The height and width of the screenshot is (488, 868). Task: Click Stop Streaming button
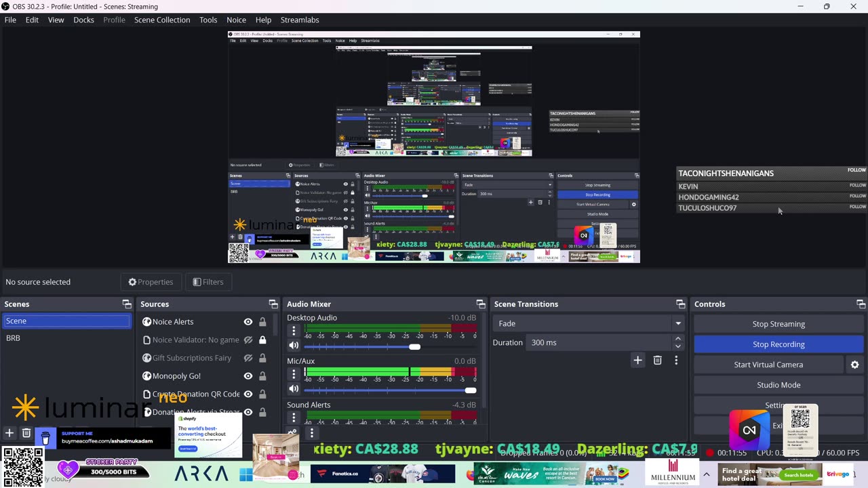(778, 324)
